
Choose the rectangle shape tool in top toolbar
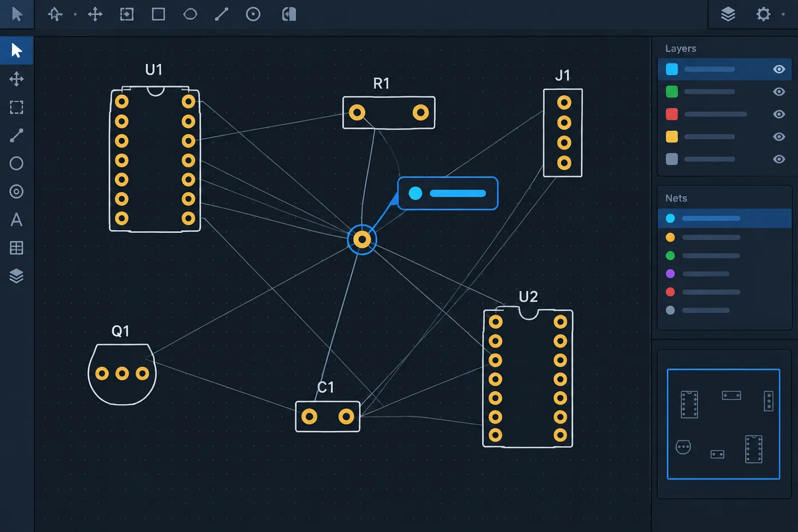point(158,14)
